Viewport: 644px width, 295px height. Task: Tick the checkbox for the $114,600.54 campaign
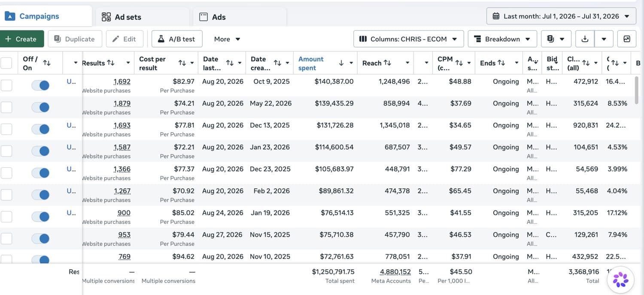[6, 151]
